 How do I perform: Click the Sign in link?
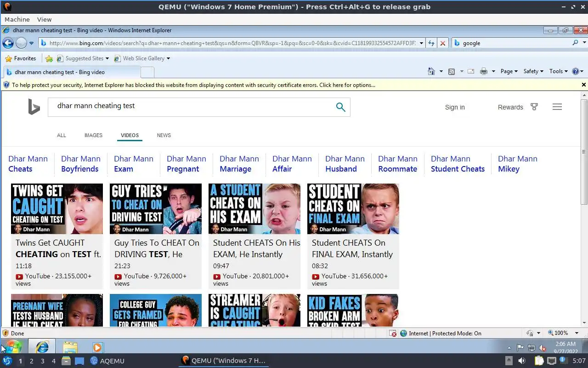(455, 107)
